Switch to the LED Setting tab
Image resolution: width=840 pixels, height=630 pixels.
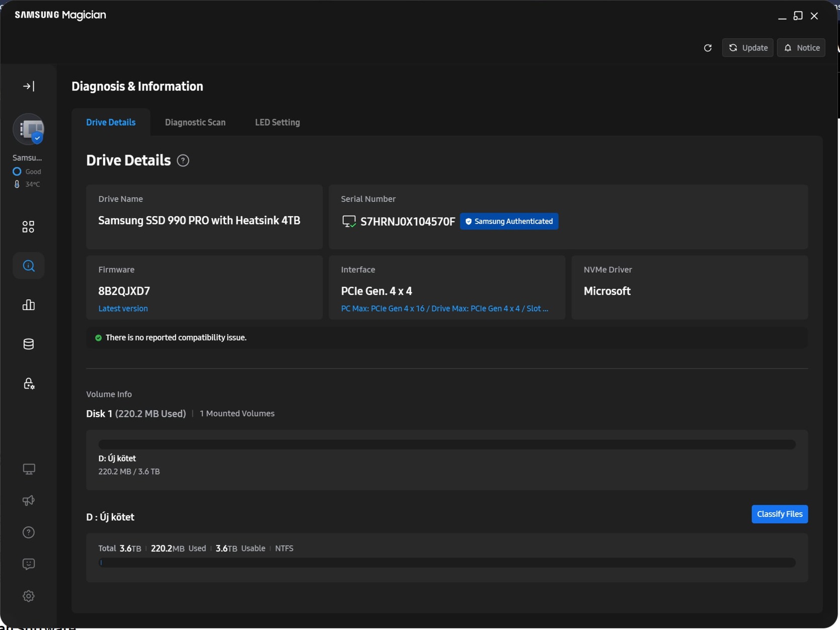tap(277, 123)
